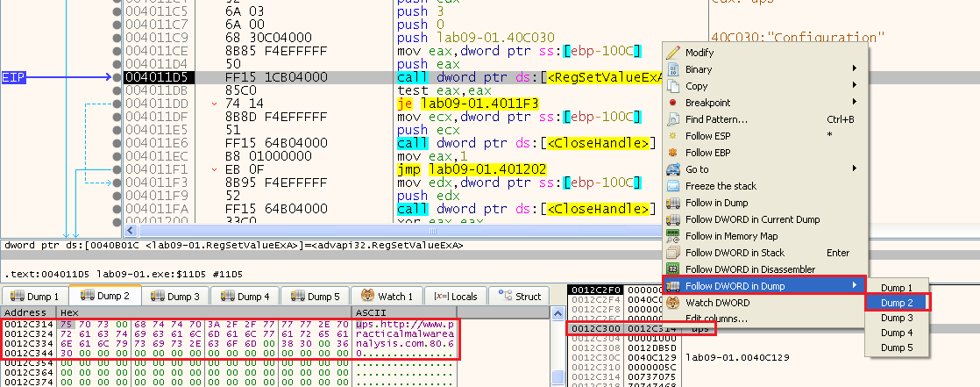980x387 pixels.
Task: Open the Struct tab
Action: 520,297
